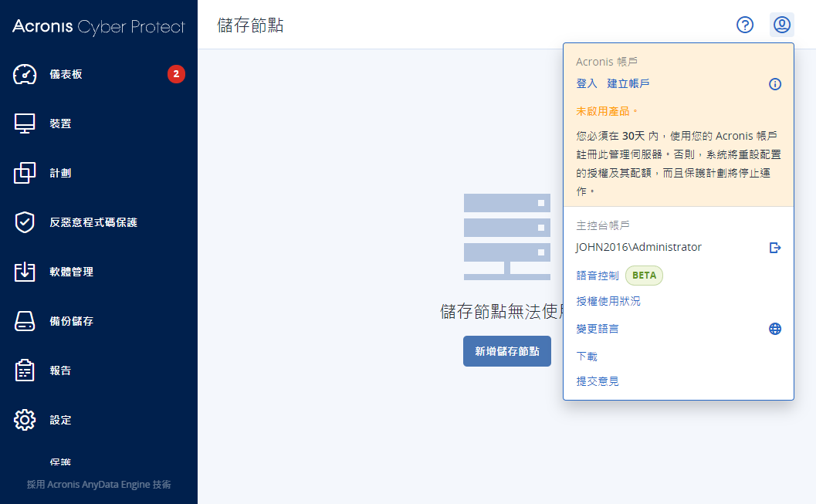The width and height of the screenshot is (816, 504).
Task: Click the 採用 Acronis AnyData Engine 技術 footer
Action: 99,484
